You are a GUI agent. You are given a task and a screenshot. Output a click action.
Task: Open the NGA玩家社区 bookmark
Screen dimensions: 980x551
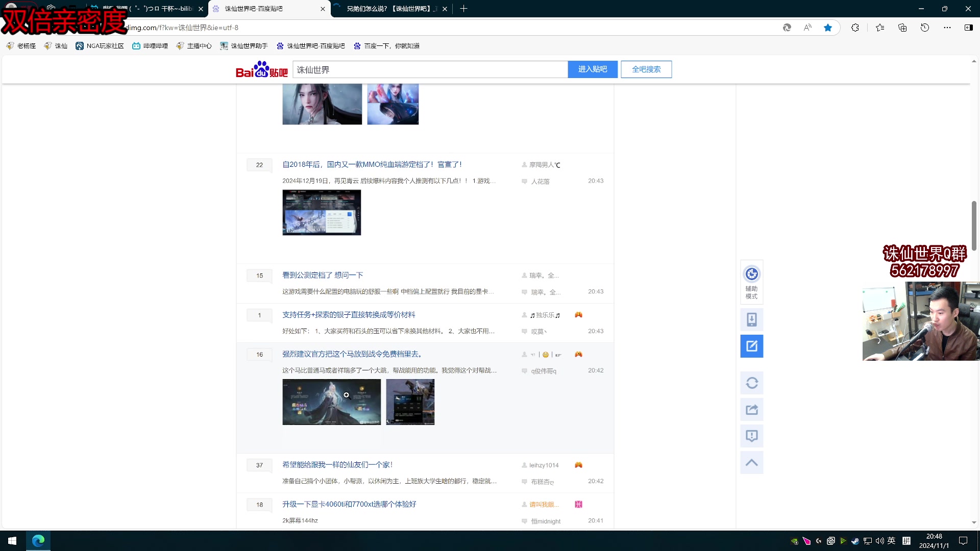pyautogui.click(x=100, y=46)
